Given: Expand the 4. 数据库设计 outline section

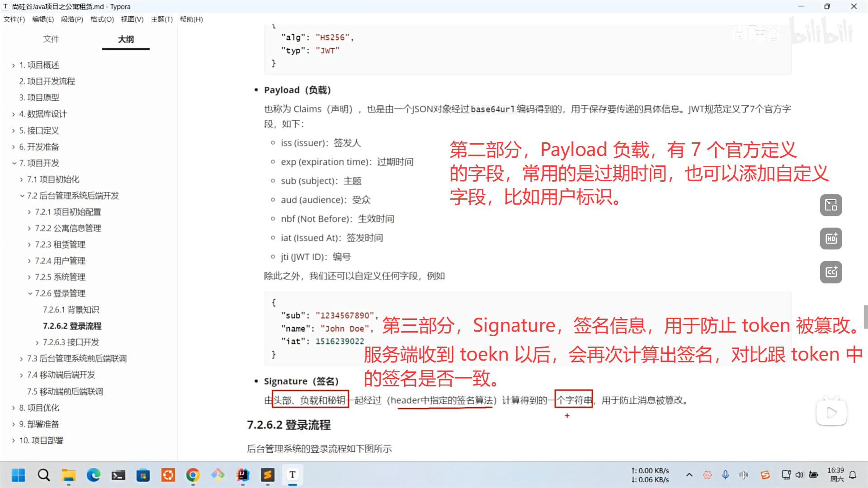Looking at the screenshot, I should click(14, 114).
